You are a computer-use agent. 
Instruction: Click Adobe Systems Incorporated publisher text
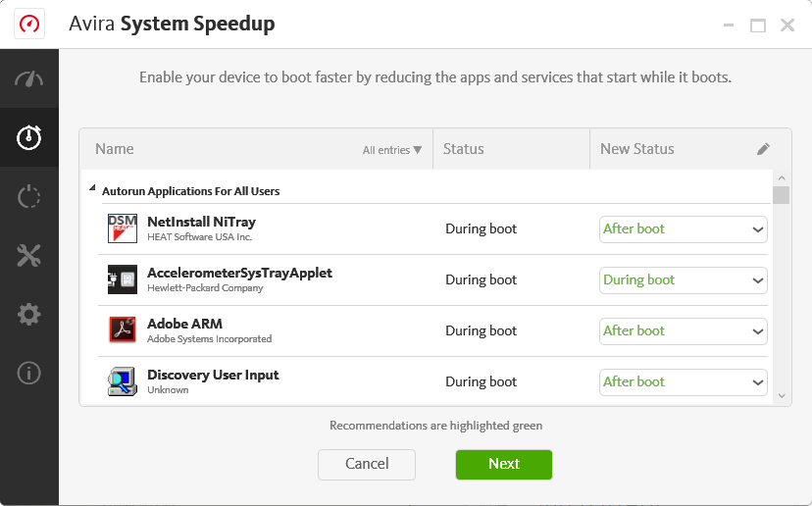[209, 339]
